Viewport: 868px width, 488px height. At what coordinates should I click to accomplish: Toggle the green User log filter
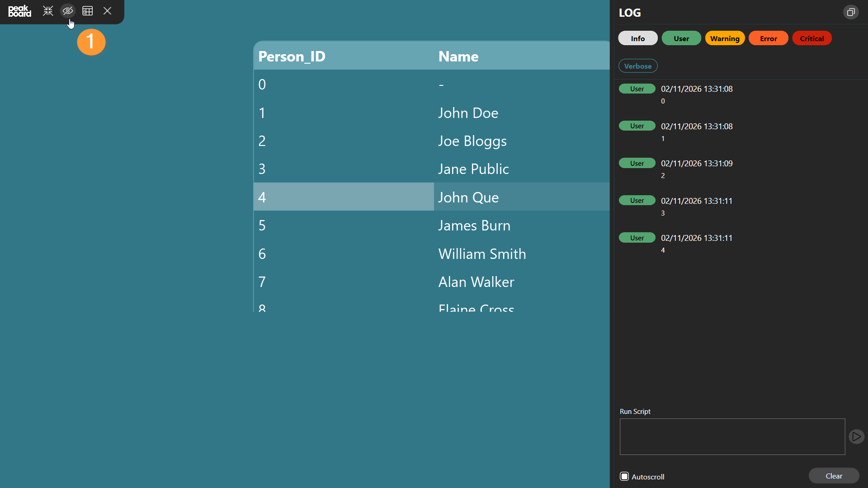[681, 38]
